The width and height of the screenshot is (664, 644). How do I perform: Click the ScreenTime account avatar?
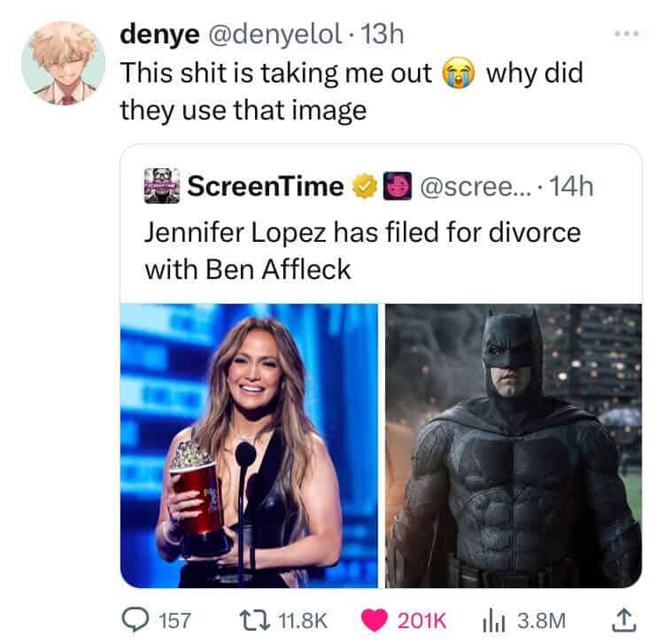point(161,185)
